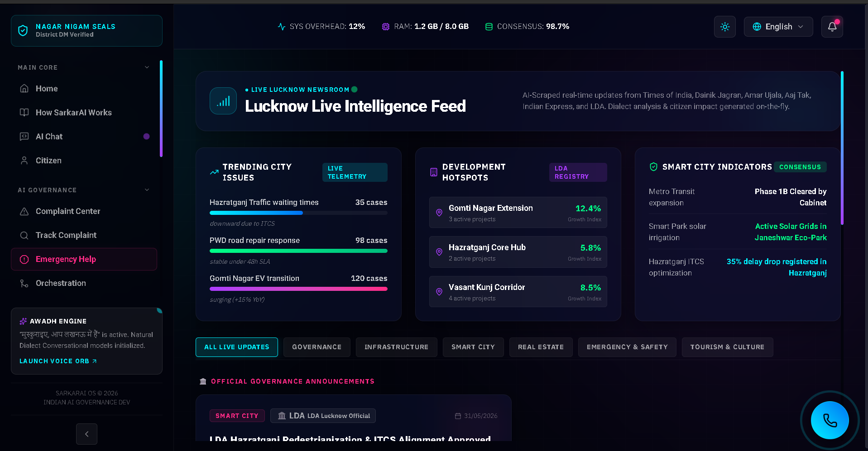Open the Smart City filter tab
This screenshot has height=451, width=868.
click(x=473, y=347)
